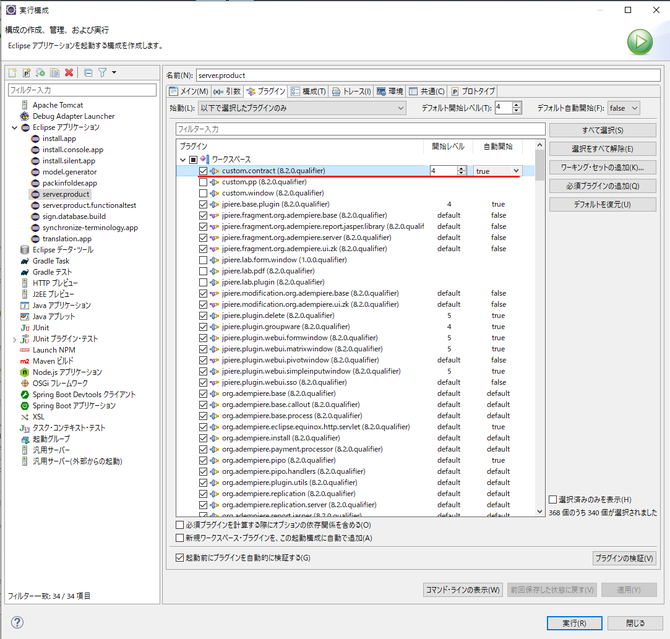The height and width of the screenshot is (639, 670).
Task: Click the left configuration filter field
Action: coord(82,90)
